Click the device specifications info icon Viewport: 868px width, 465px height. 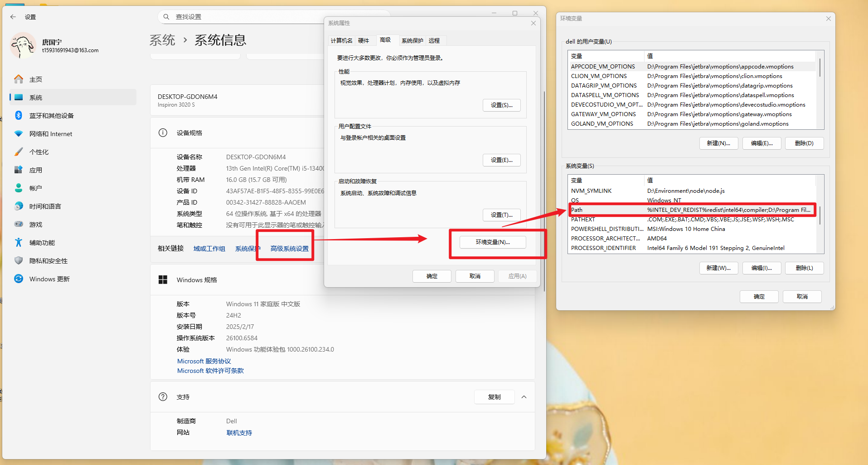pos(163,133)
